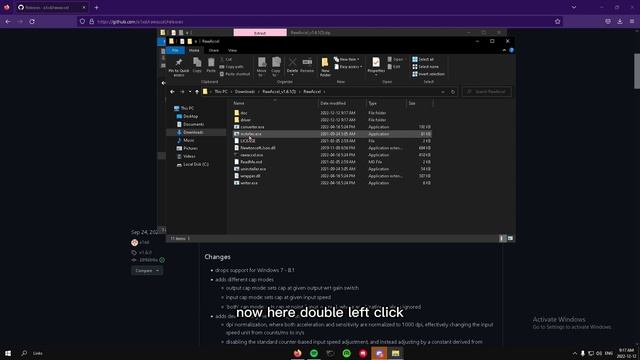Expand the address bar history dropdown

tap(443, 92)
